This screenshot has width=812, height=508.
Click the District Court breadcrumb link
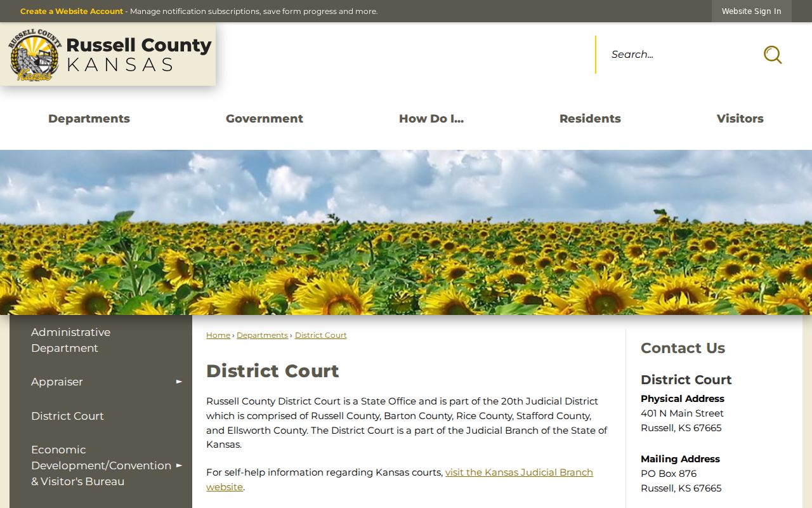click(321, 335)
